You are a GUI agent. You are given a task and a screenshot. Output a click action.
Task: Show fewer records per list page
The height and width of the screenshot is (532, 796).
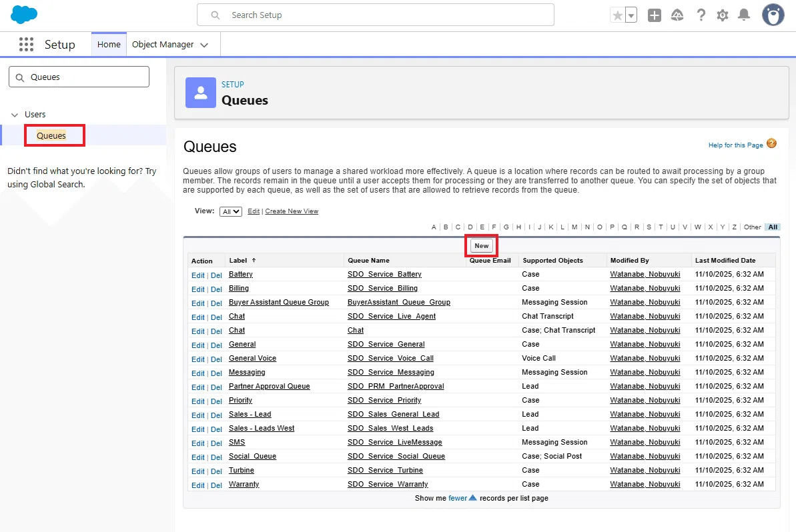(x=458, y=498)
